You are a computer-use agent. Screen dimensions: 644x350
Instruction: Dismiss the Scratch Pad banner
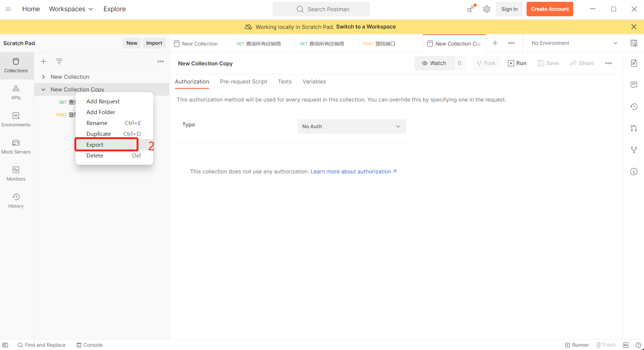tap(634, 27)
